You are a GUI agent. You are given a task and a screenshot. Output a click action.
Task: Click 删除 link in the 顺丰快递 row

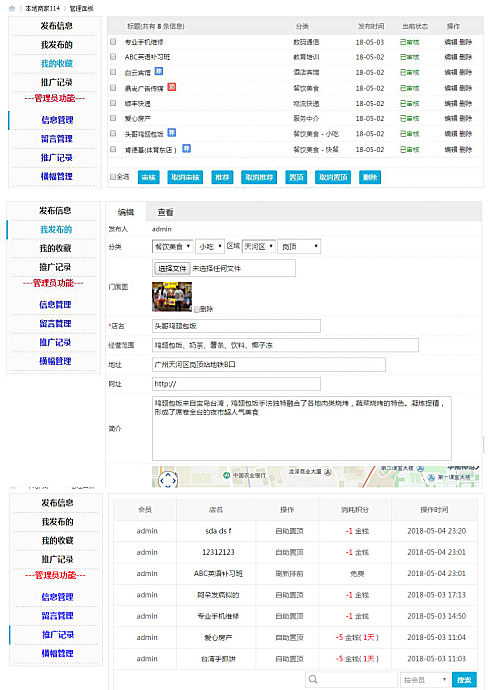(x=465, y=103)
